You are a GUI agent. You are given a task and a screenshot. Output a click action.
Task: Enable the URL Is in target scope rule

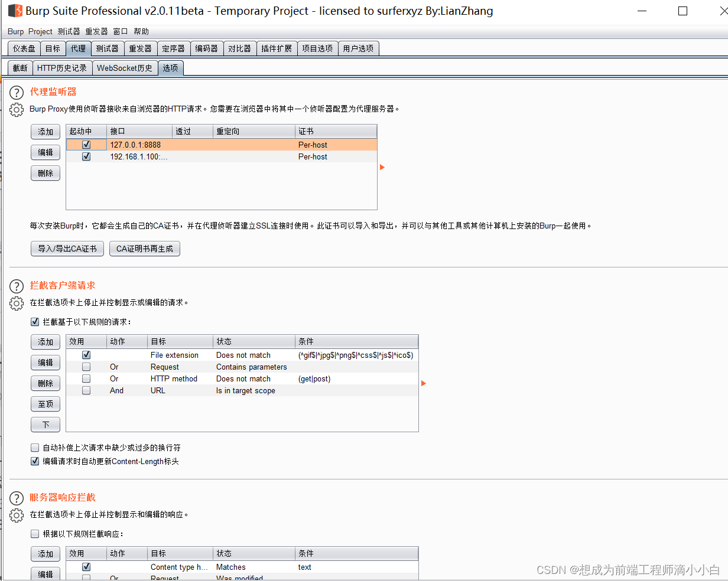pos(86,390)
